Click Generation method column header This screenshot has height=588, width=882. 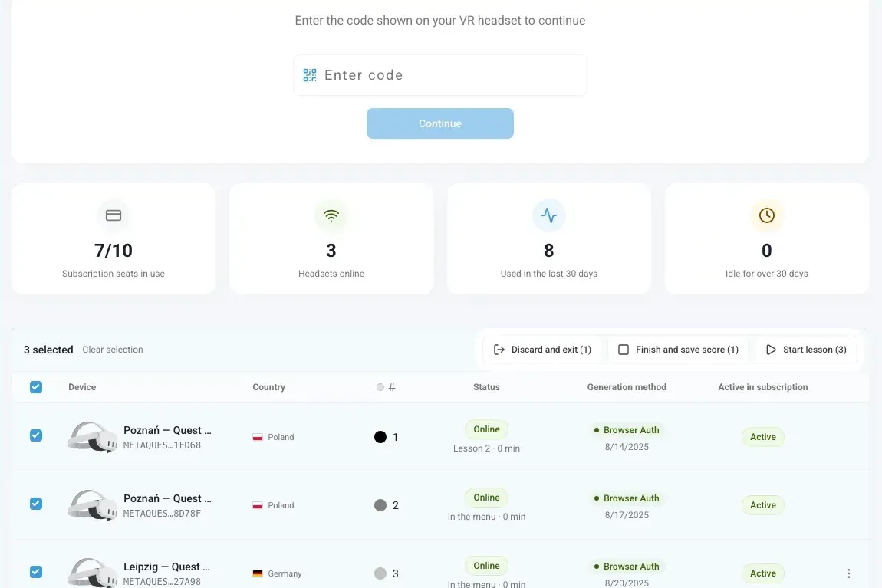point(627,386)
